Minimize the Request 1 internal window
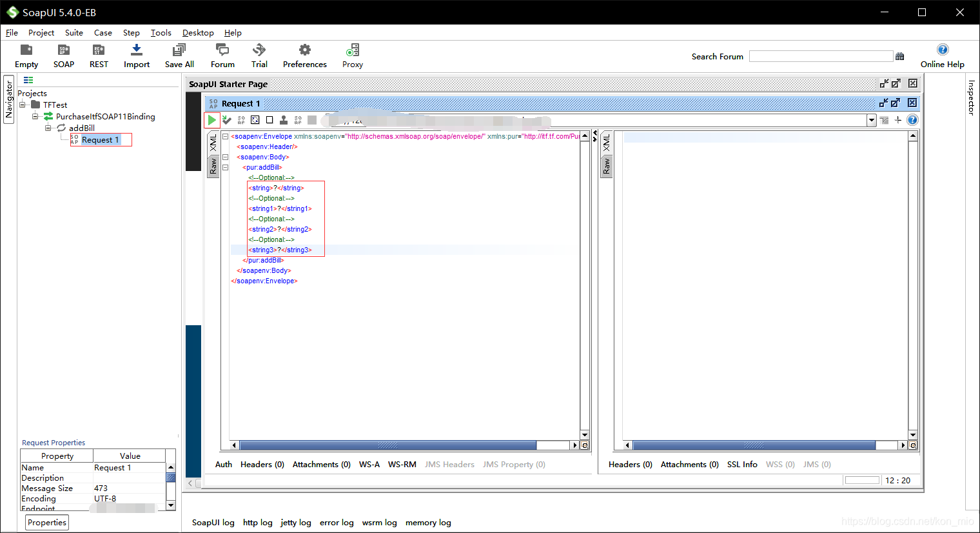The image size is (980, 533). (884, 103)
